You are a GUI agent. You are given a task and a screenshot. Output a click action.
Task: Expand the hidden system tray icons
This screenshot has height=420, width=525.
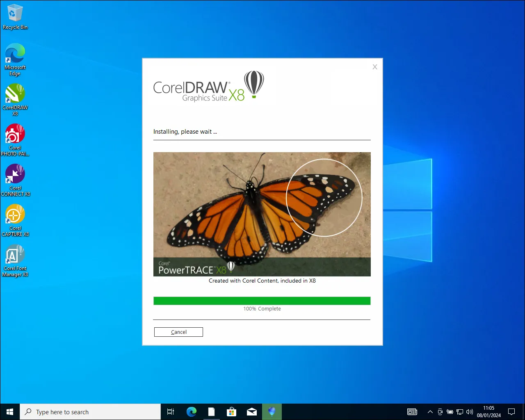430,412
